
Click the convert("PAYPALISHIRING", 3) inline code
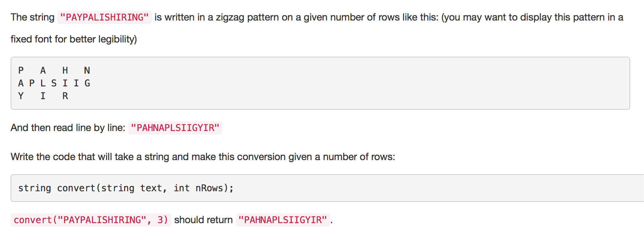[91, 220]
